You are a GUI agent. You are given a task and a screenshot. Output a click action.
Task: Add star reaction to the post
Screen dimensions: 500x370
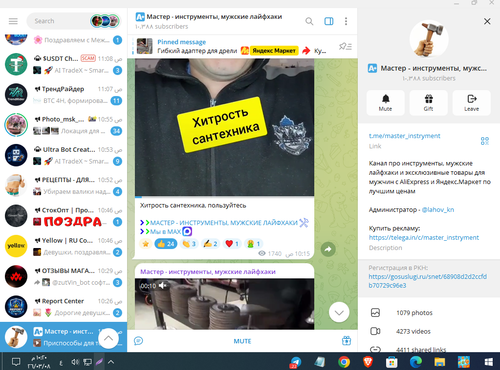146,244
